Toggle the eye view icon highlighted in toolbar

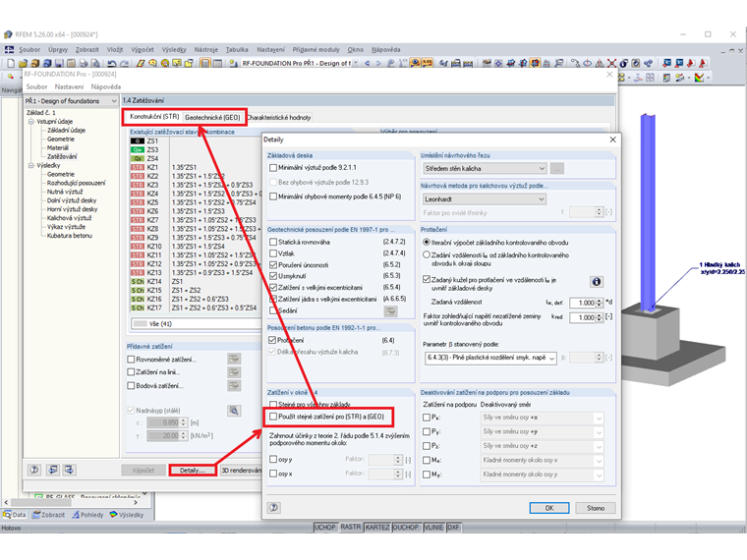pyautogui.click(x=416, y=63)
